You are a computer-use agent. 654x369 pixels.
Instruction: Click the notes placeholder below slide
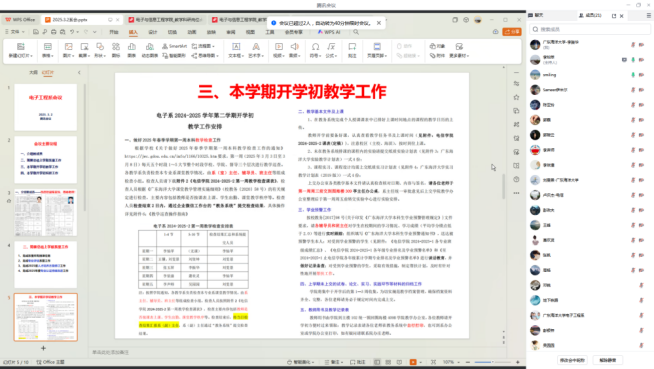[x=111, y=352]
